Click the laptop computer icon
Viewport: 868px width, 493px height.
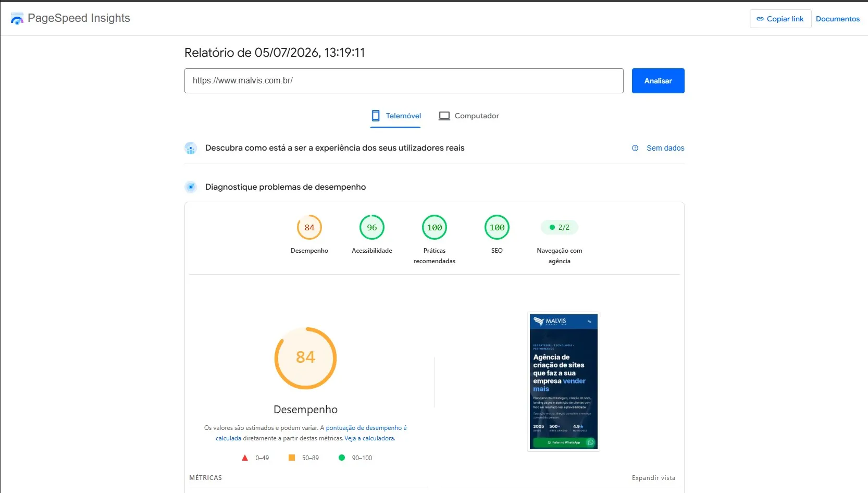[444, 116]
